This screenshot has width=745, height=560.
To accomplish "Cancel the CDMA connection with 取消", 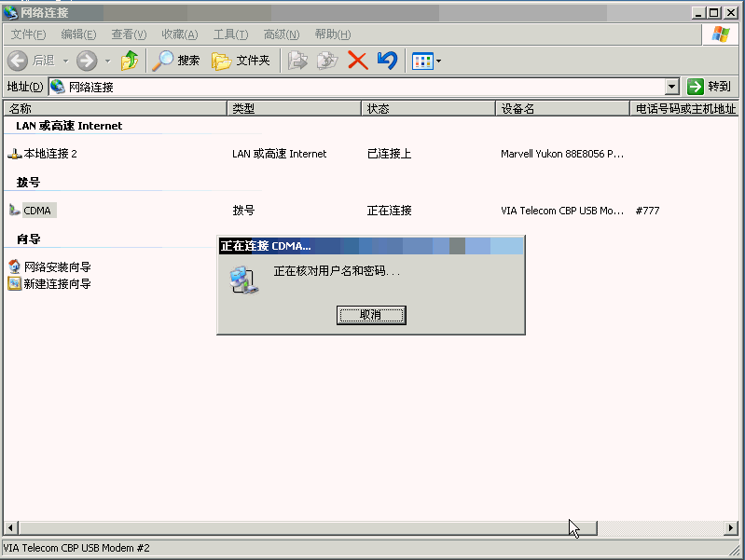I will click(x=371, y=315).
